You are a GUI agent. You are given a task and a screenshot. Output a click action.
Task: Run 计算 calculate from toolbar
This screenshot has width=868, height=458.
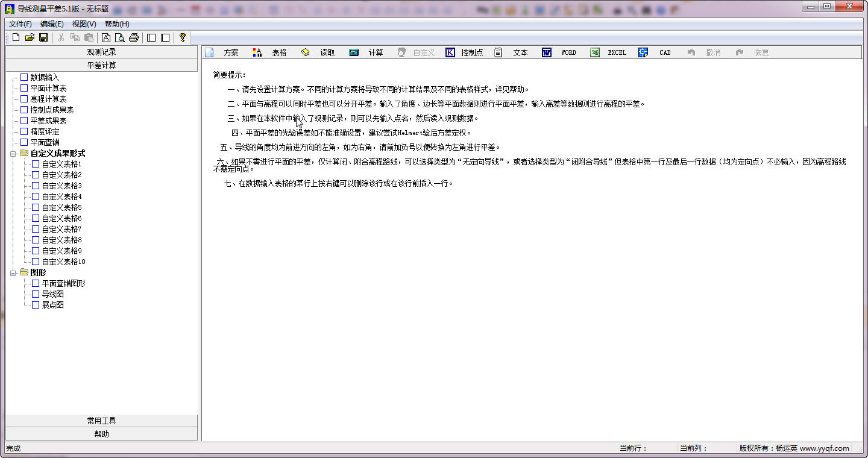(x=367, y=52)
